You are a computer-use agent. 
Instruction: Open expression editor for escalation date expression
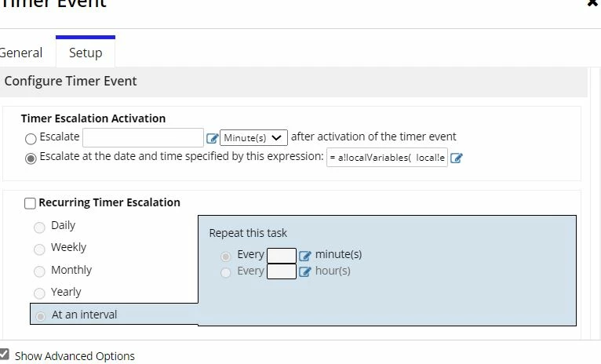tap(456, 158)
